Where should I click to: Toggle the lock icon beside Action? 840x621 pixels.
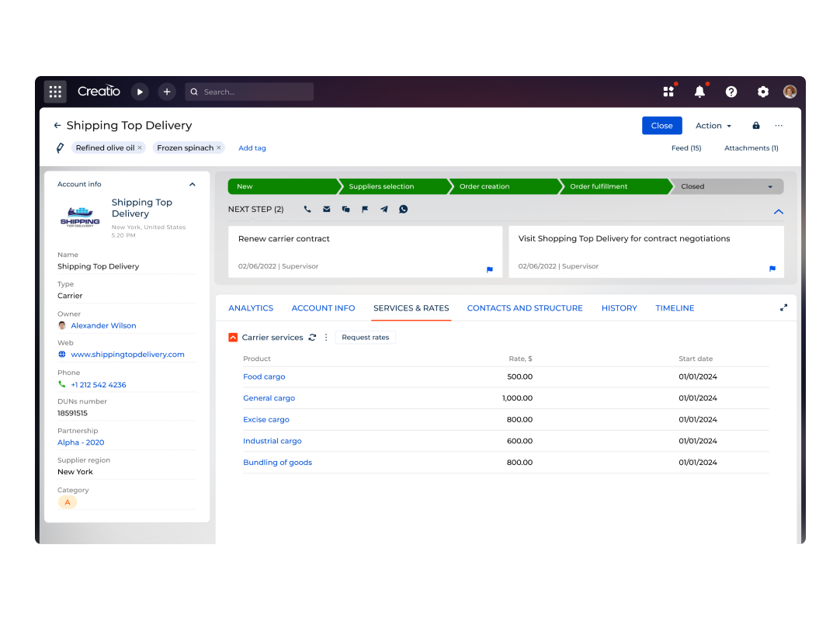pyautogui.click(x=755, y=126)
